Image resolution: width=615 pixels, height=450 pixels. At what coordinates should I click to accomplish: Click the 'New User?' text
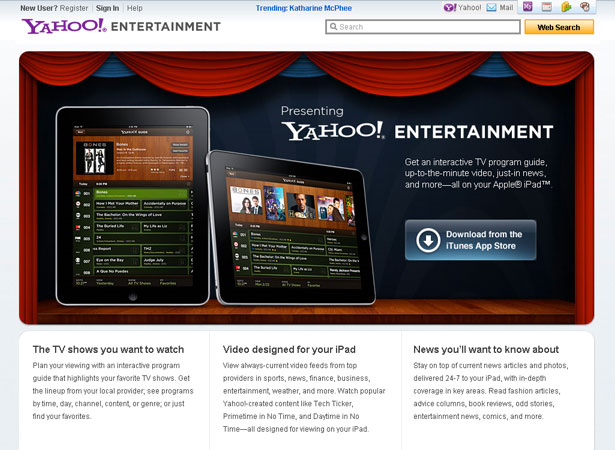(x=39, y=8)
